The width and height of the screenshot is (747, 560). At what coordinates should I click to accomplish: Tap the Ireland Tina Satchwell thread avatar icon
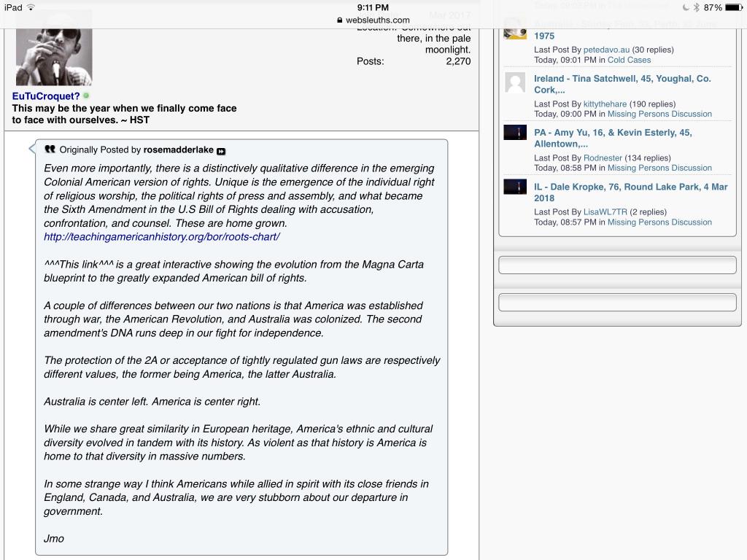515,82
